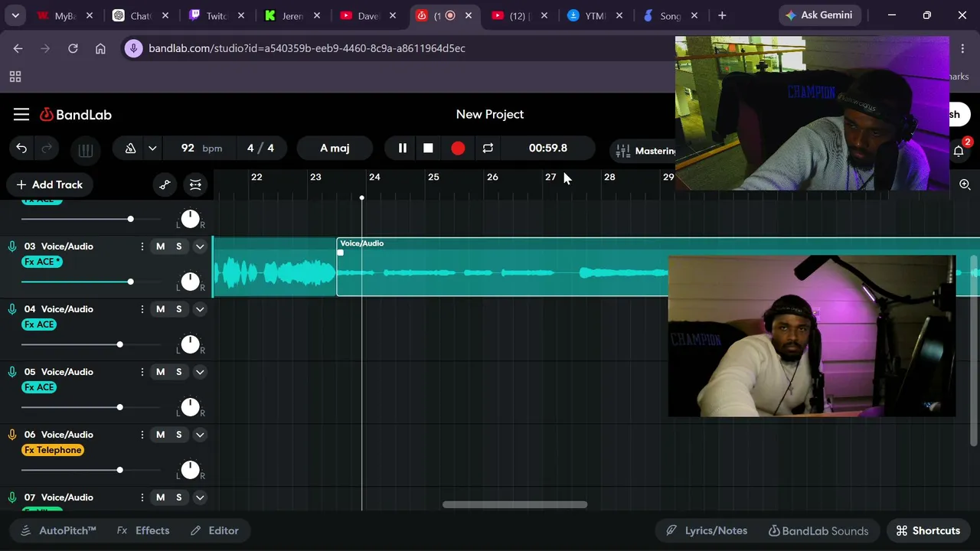This screenshot has height=551, width=980.
Task: Go back in the browser
Action: point(18,48)
